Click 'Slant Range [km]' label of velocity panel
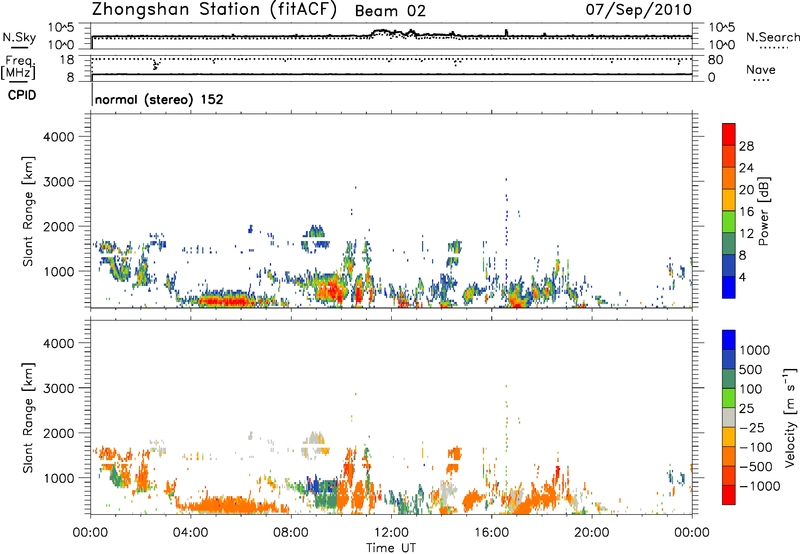The image size is (800, 554). 28,417
